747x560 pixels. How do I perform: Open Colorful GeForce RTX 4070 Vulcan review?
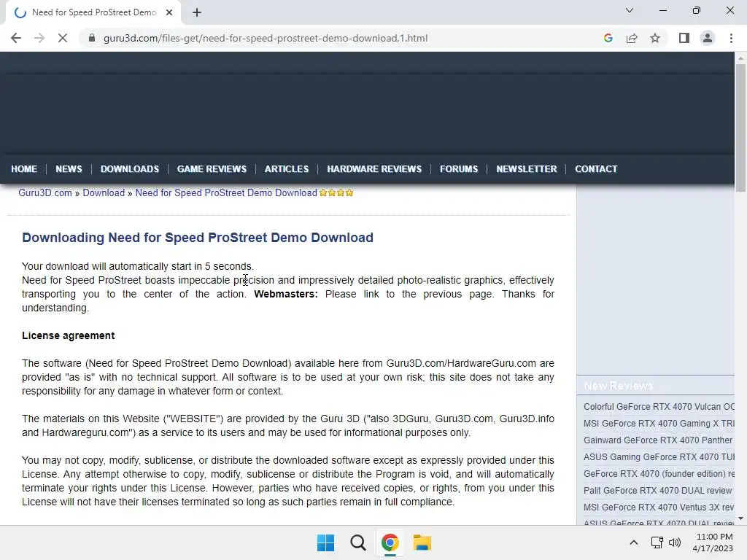click(659, 407)
